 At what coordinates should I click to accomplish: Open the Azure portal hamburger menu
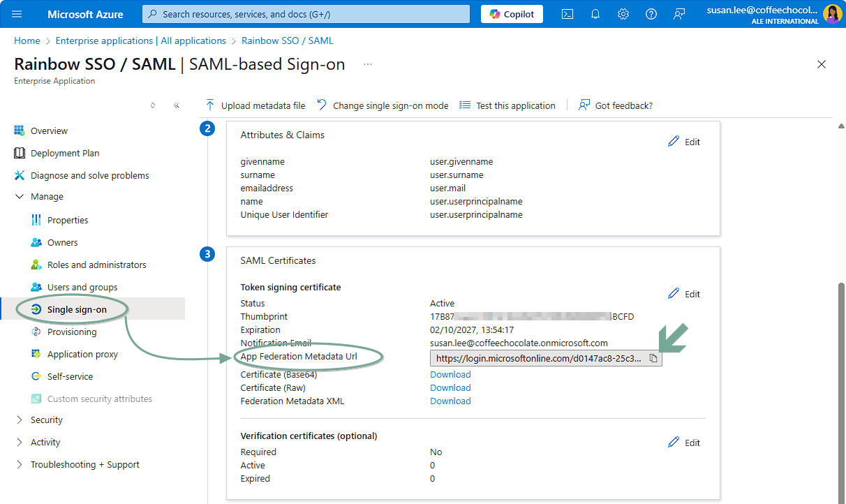(17, 14)
